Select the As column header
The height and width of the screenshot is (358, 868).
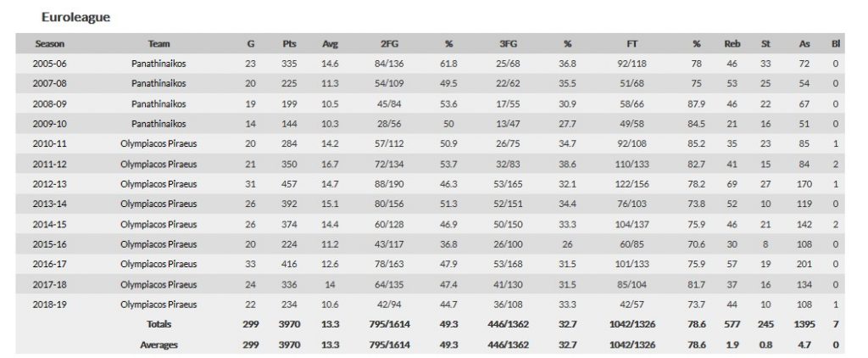point(804,44)
